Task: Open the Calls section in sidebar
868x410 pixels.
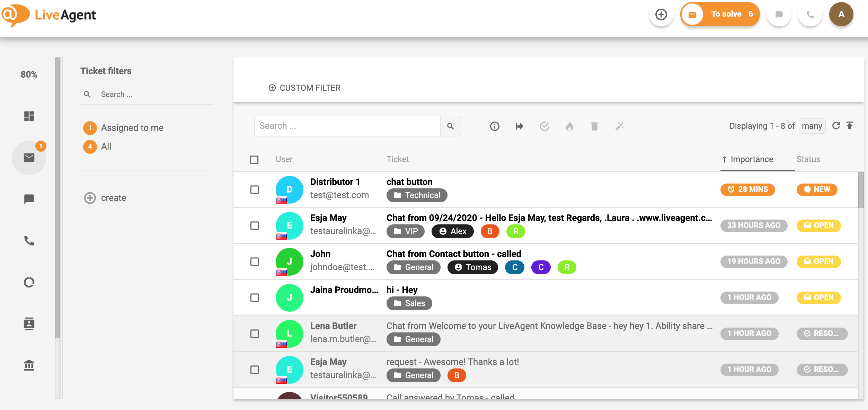Action: coord(29,241)
